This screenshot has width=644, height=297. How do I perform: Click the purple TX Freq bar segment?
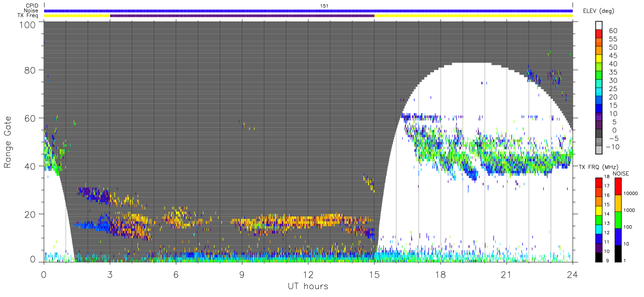(242, 16)
